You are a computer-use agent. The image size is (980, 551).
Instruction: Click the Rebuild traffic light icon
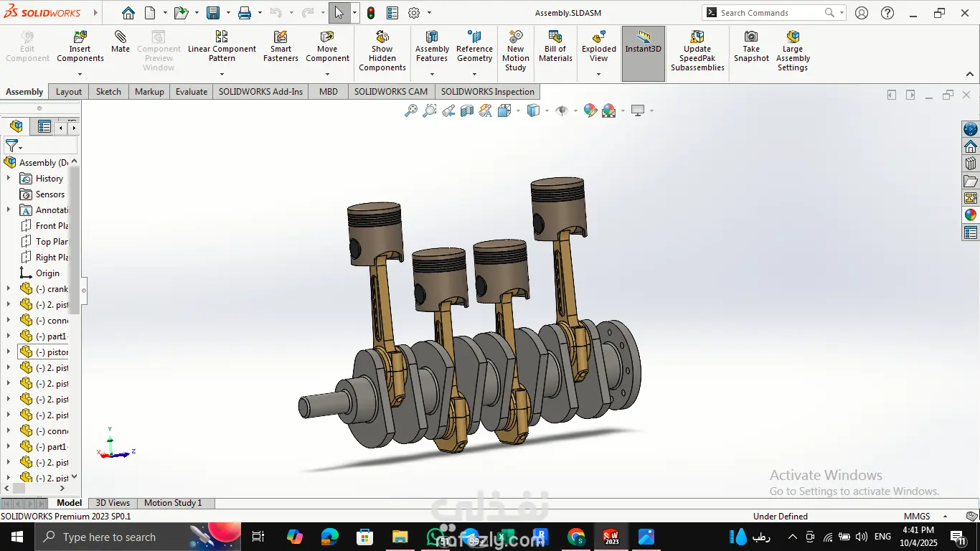(x=370, y=13)
